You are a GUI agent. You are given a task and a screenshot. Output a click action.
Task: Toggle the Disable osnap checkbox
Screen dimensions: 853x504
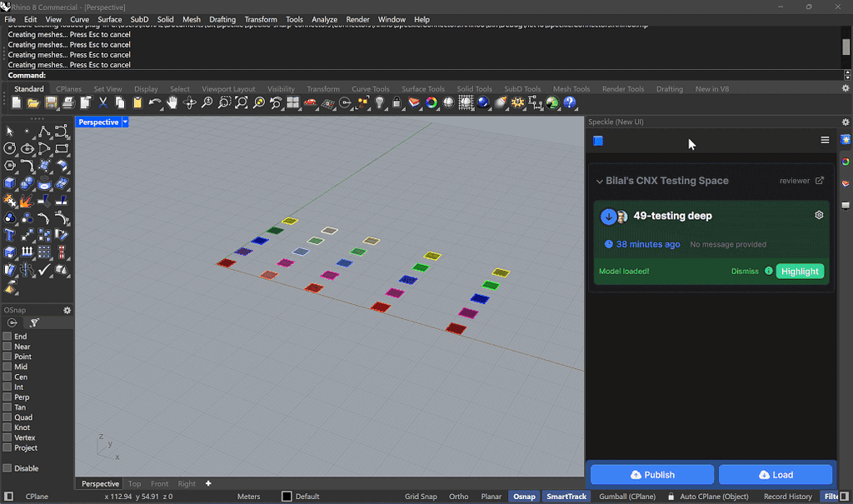pos(7,468)
